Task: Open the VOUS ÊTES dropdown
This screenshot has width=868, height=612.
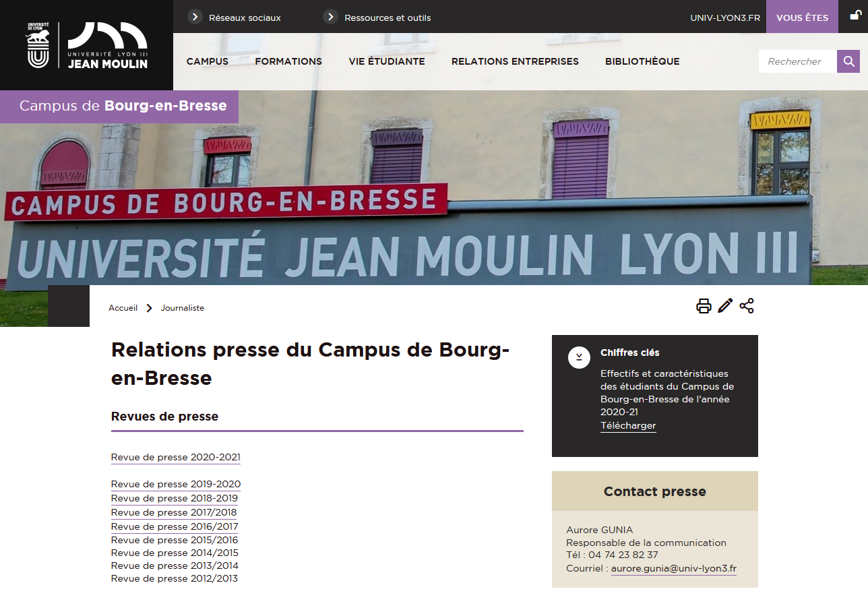Action: [802, 18]
